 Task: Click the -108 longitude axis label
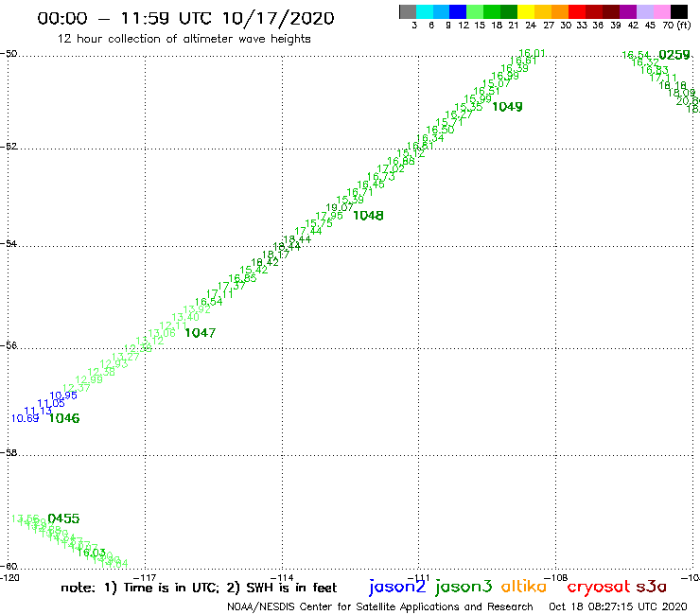point(556,578)
